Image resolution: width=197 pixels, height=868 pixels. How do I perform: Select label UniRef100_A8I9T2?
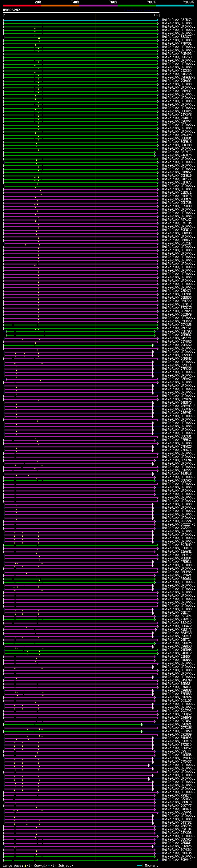pos(177,152)
